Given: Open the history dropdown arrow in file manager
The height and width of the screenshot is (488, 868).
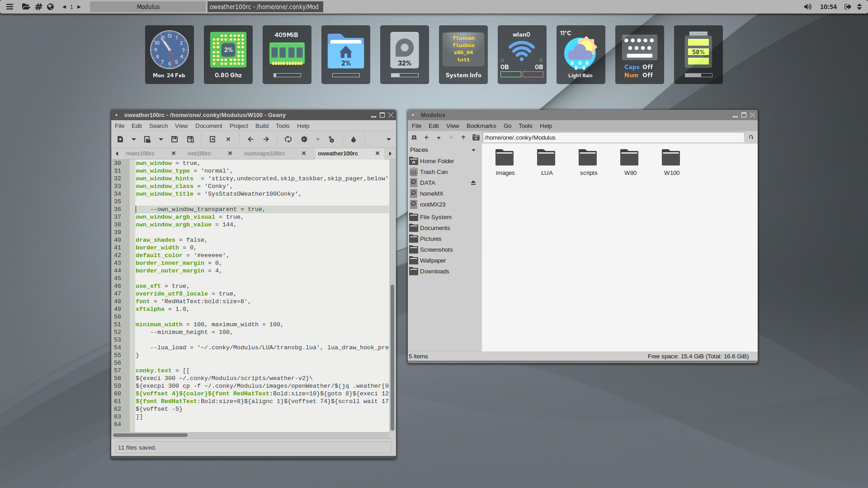Looking at the screenshot, I should 439,138.
